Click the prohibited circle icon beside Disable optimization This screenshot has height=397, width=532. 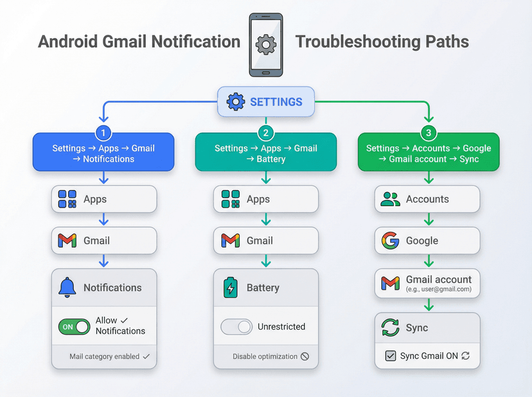(x=305, y=357)
